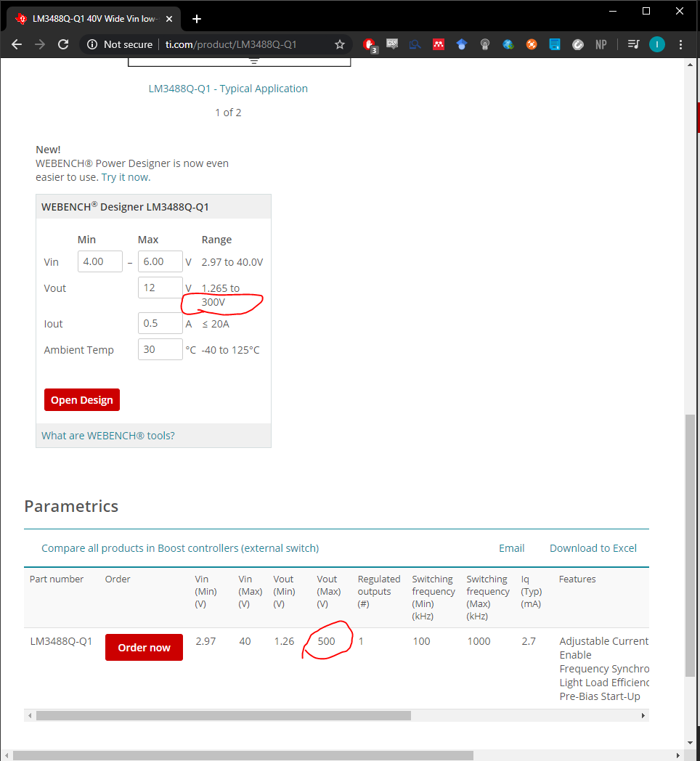Click the table scrollbar right arrow
The image size is (700, 761).
coord(643,716)
